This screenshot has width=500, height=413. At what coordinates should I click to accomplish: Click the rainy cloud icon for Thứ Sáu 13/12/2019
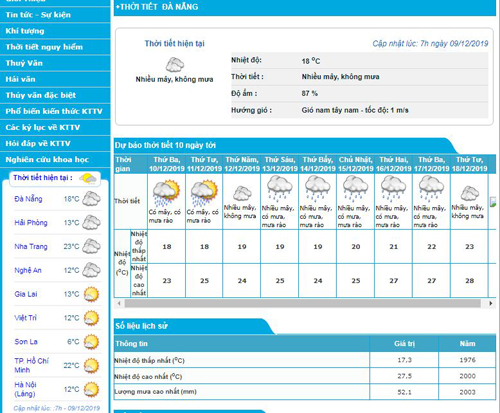coord(280,189)
